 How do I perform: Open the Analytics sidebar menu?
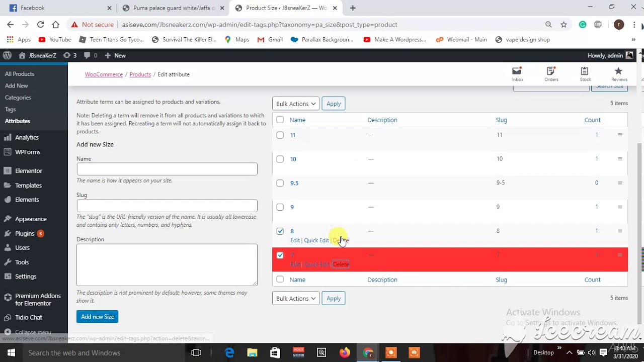[27, 137]
